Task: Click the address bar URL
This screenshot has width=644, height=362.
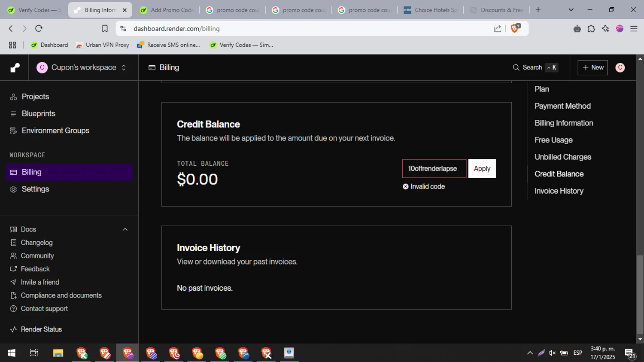Action: 176,29
